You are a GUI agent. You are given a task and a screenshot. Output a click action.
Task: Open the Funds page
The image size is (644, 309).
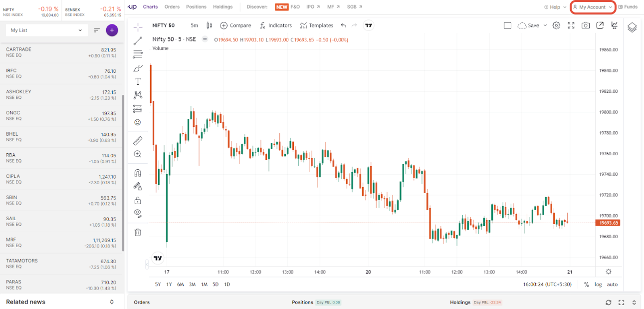628,7
